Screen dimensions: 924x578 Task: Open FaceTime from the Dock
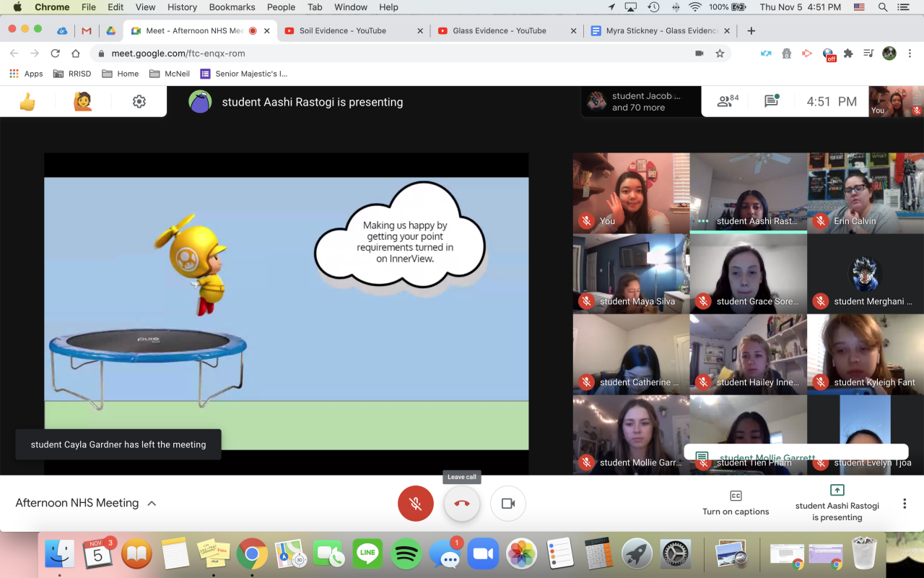click(329, 554)
